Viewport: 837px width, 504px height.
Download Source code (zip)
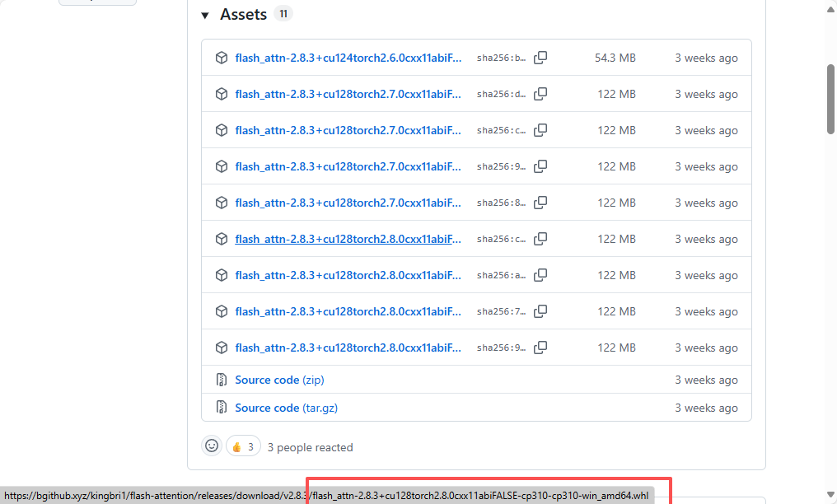coord(268,380)
